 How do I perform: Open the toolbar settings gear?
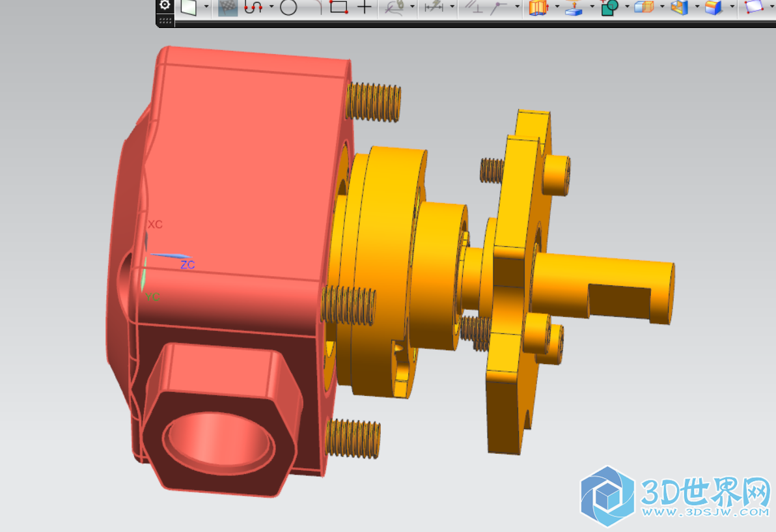pyautogui.click(x=165, y=5)
